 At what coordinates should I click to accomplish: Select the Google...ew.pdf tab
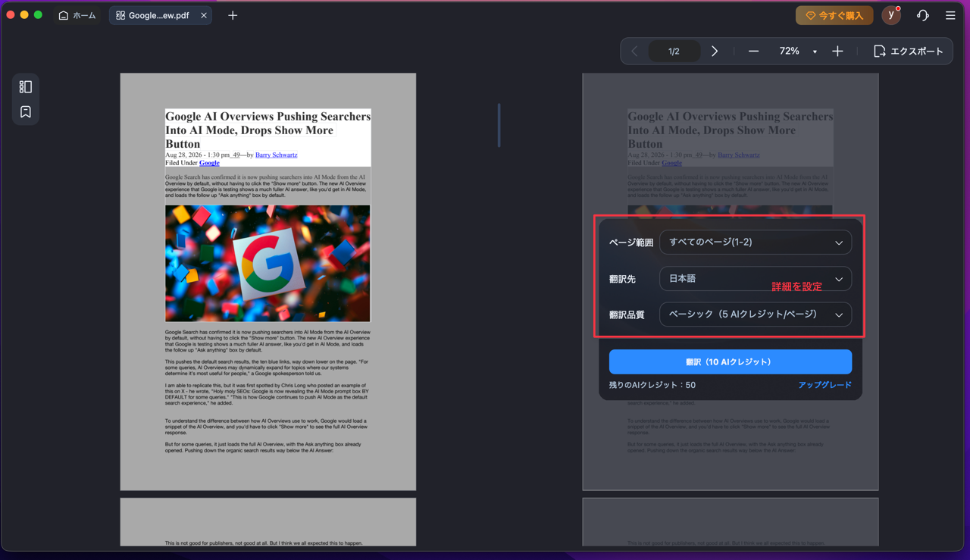(x=161, y=15)
